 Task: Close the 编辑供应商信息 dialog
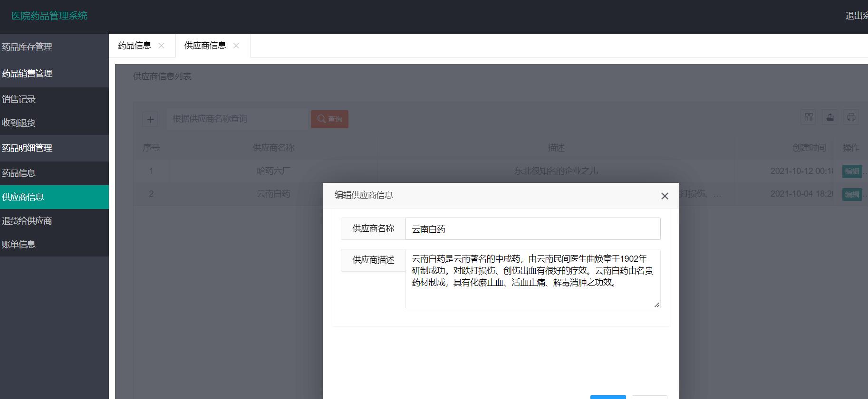click(x=665, y=196)
